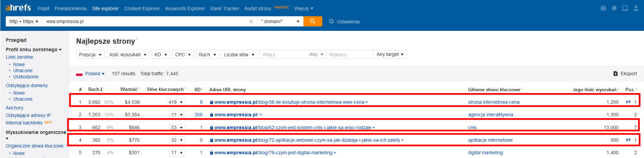Click the orange search button

[x=313, y=21]
